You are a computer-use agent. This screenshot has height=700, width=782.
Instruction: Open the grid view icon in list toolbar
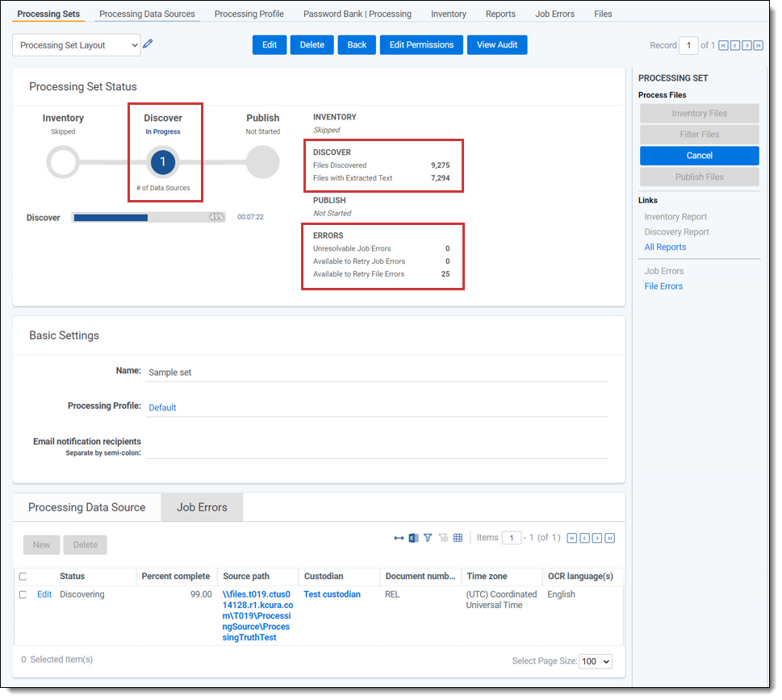pyautogui.click(x=458, y=538)
